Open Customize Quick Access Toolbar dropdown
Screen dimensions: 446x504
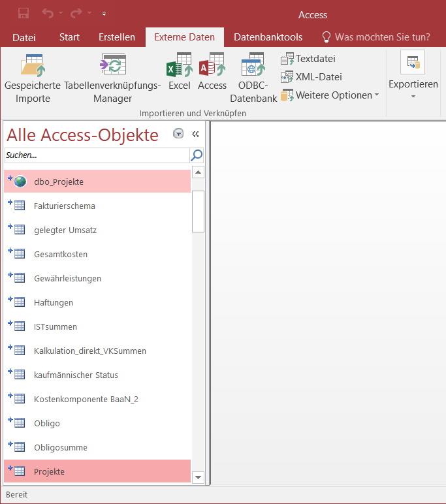104,14
